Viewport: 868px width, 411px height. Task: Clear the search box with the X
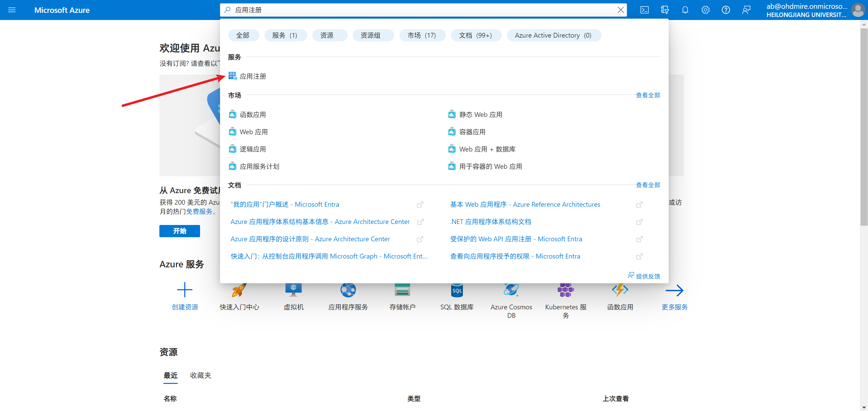coord(621,10)
